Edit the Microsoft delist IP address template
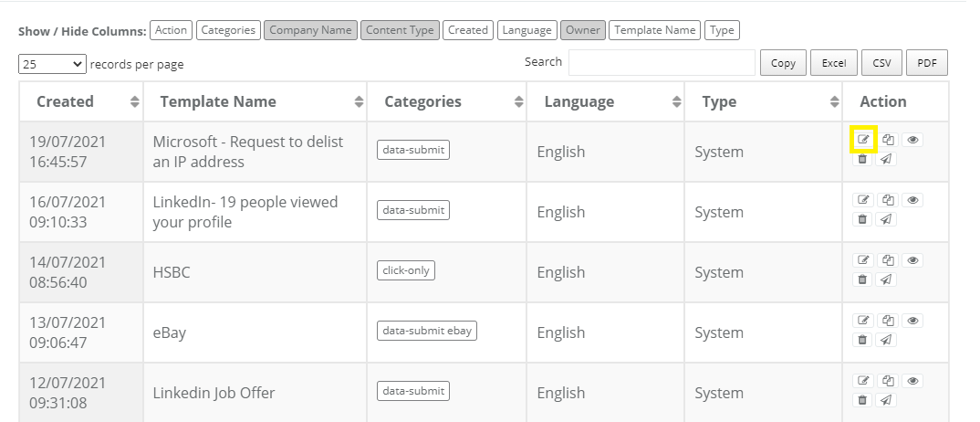The width and height of the screenshot is (980, 422). [x=863, y=140]
